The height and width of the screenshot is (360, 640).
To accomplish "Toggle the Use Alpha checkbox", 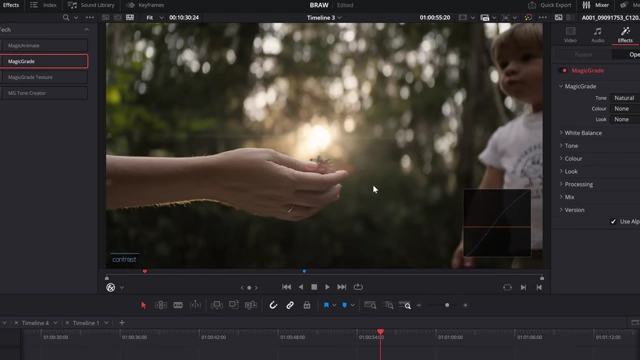I will (x=613, y=221).
